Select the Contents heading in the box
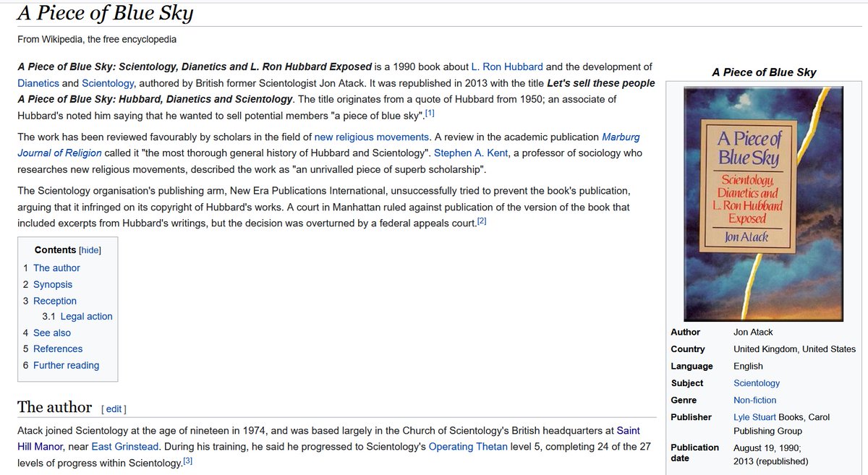This screenshot has width=868, height=475. [55, 250]
